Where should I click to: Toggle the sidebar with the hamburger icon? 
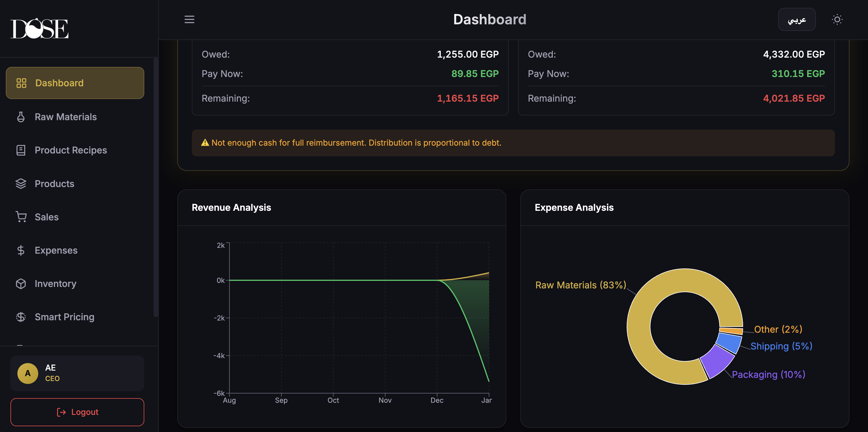click(189, 19)
